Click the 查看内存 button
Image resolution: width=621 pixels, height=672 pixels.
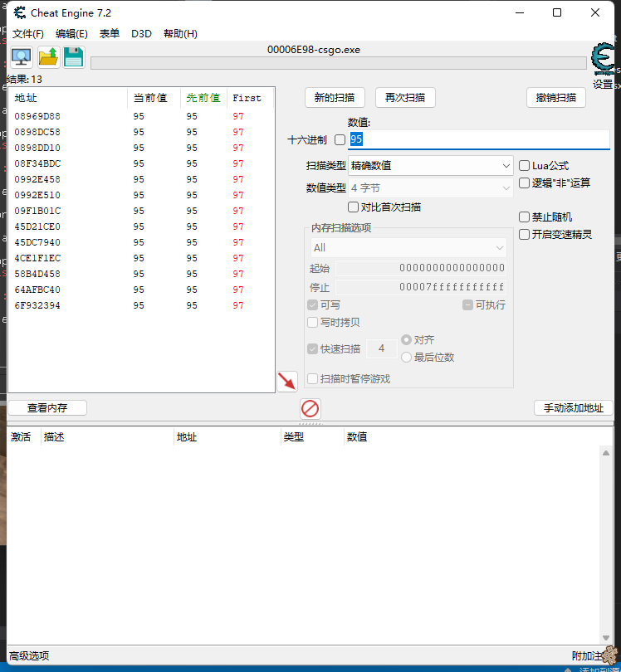coord(47,407)
